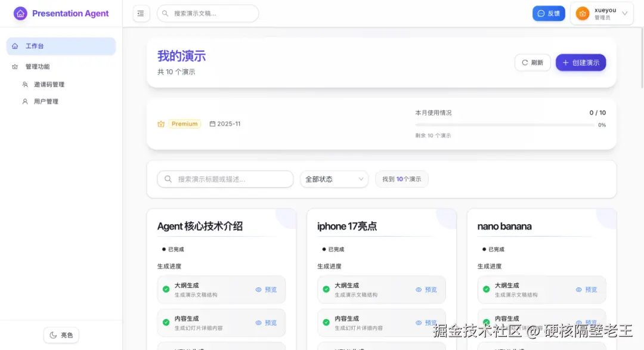Open the Agent 核心技术介绍 card title

tap(200, 227)
